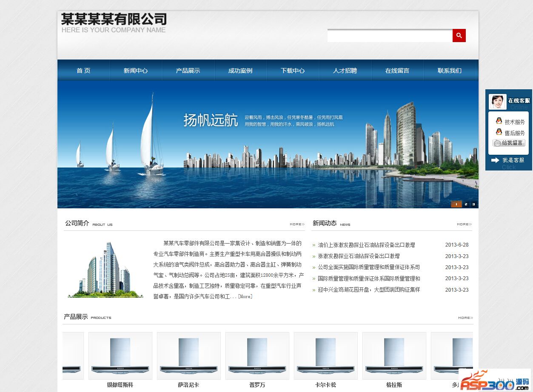Expand MORE in 新闻动态 section
The width and height of the screenshot is (533, 392).
click(464, 224)
